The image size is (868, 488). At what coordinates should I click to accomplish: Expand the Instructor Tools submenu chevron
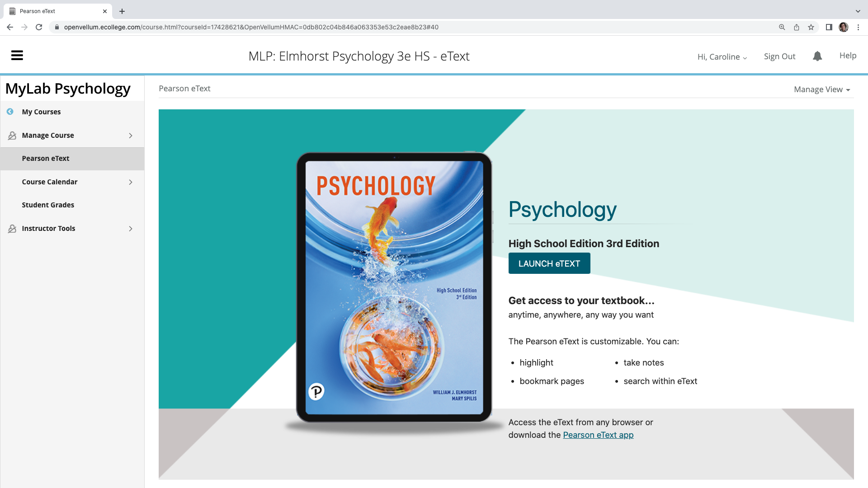131,229
